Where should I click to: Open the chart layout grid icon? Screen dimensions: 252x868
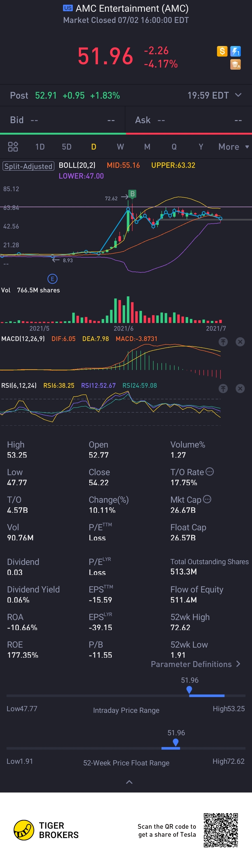pos(13,147)
